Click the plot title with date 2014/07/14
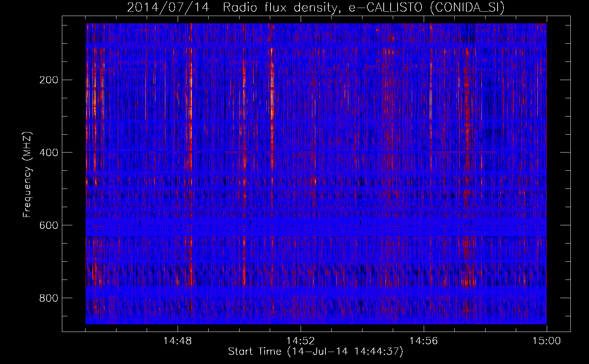This screenshot has width=589, height=364. tap(316, 7)
